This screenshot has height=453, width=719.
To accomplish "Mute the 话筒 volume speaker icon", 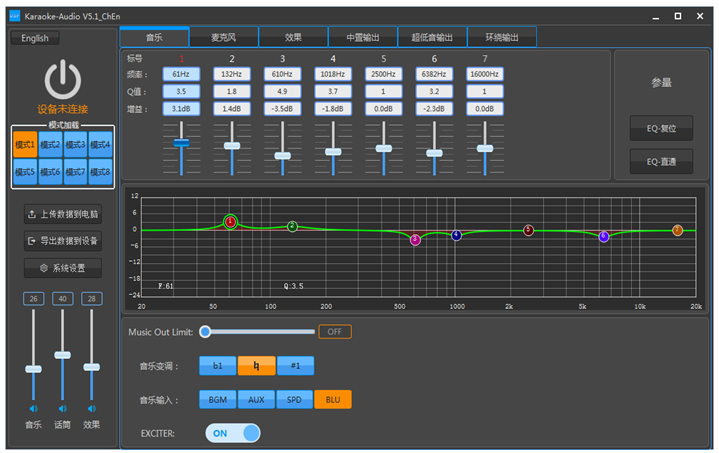I will pos(62,408).
